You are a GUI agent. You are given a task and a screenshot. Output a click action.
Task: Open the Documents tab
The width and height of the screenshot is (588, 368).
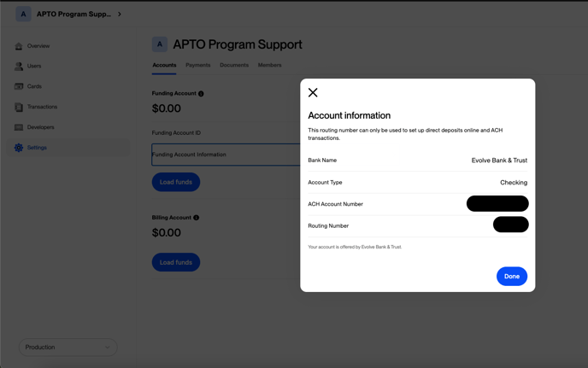[x=234, y=65]
